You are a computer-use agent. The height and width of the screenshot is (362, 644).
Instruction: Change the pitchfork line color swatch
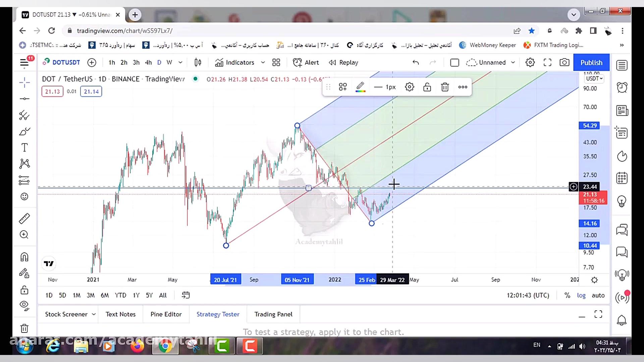click(x=361, y=87)
